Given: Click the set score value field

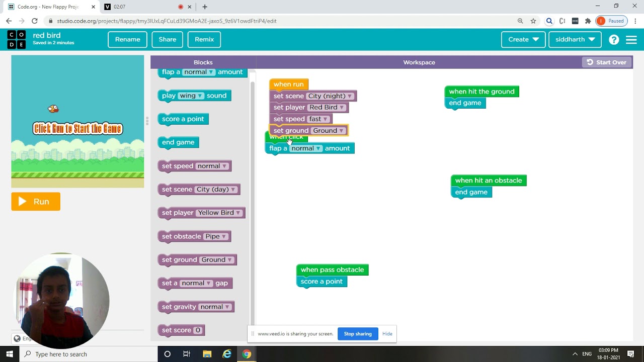Looking at the screenshot, I should 198,330.
